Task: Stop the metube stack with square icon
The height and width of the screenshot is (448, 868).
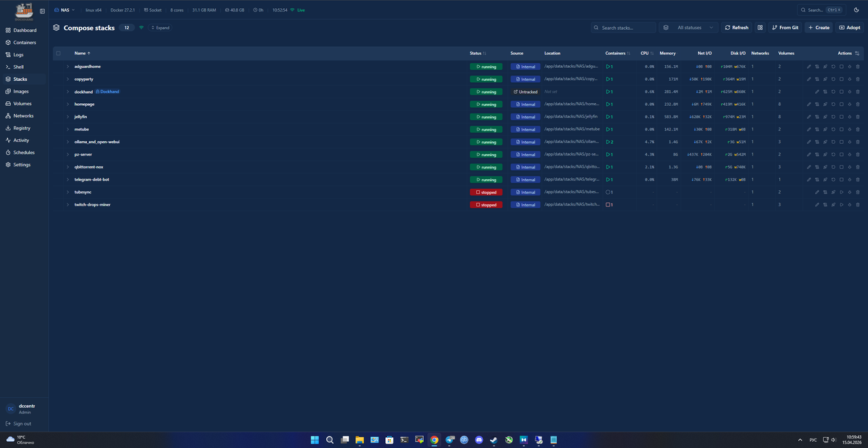Action: [x=842, y=129]
